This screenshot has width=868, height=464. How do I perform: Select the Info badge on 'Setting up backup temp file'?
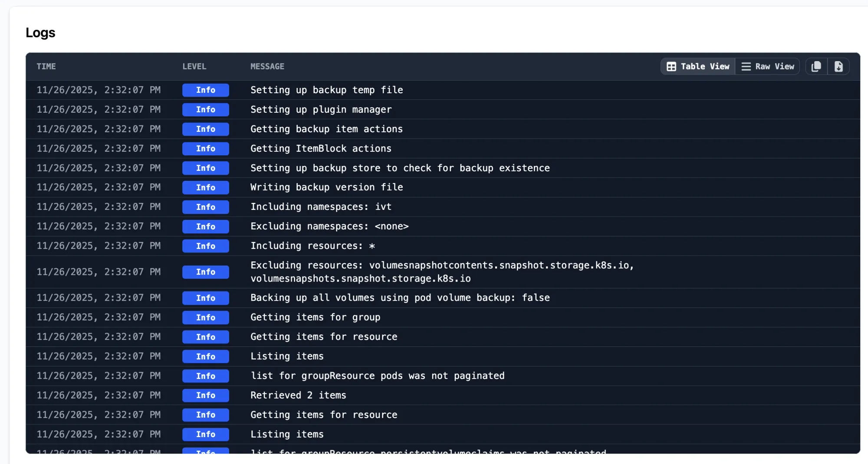(206, 90)
